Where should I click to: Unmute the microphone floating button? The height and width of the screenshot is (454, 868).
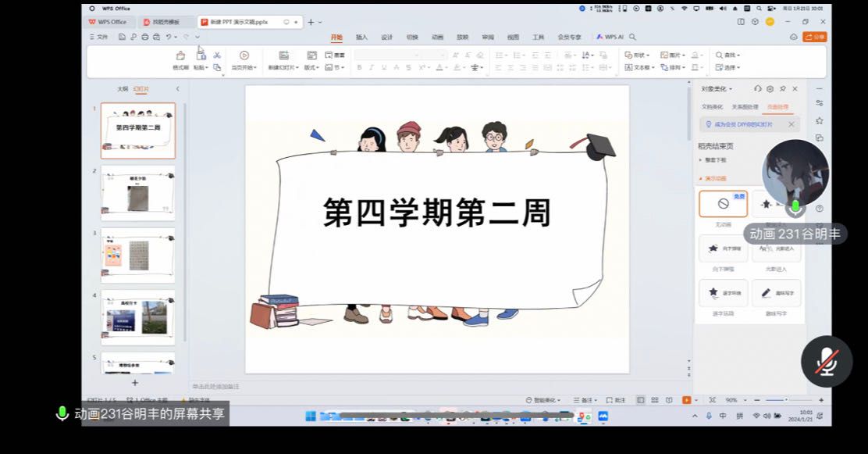coord(827,361)
